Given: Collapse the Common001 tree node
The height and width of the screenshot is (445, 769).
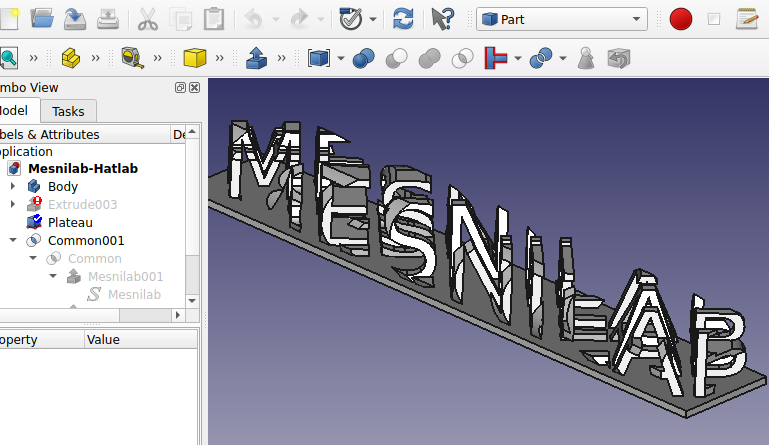Looking at the screenshot, I should [x=13, y=240].
